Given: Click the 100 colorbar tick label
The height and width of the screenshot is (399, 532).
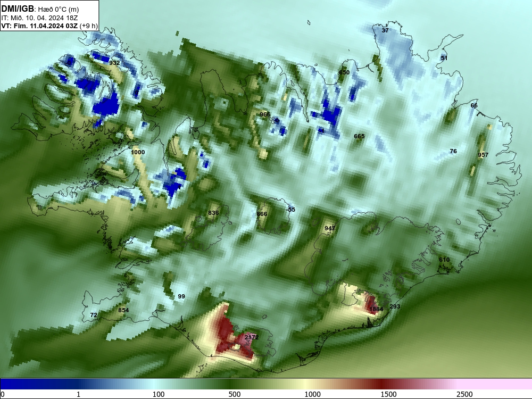Looking at the screenshot, I should tap(159, 394).
